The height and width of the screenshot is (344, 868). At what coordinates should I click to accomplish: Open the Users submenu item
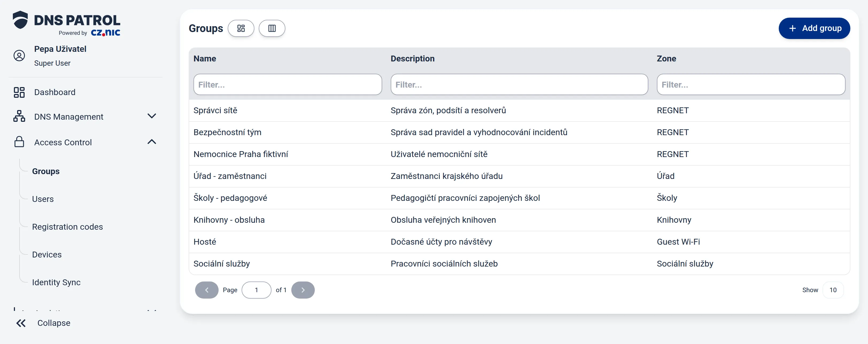click(x=43, y=199)
